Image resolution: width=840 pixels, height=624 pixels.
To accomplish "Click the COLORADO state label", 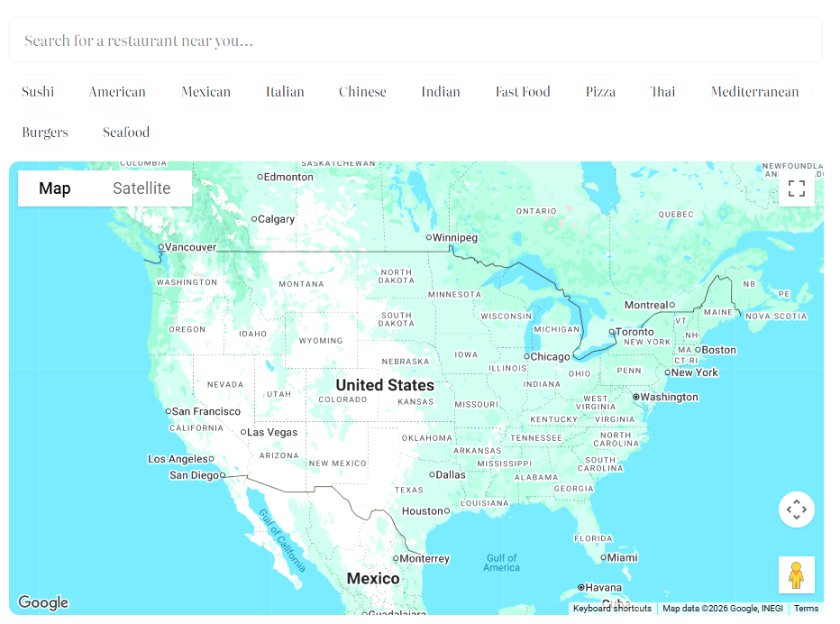I will pyautogui.click(x=342, y=399).
